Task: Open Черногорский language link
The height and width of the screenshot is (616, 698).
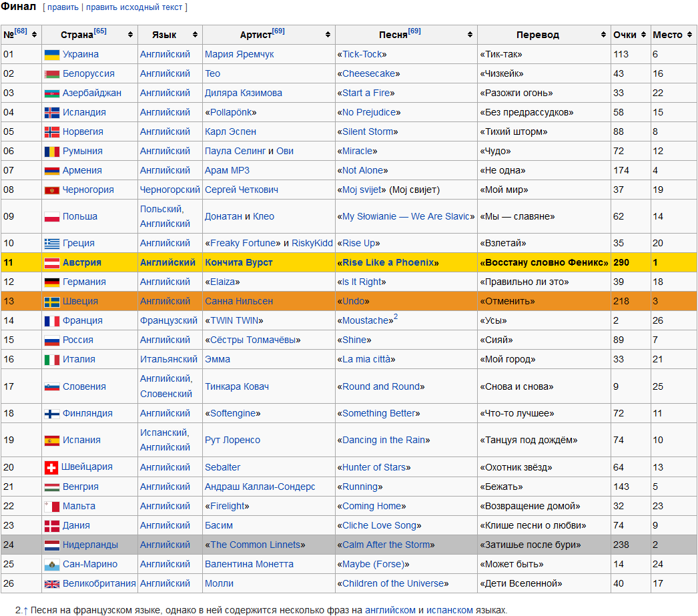Action: point(170,190)
